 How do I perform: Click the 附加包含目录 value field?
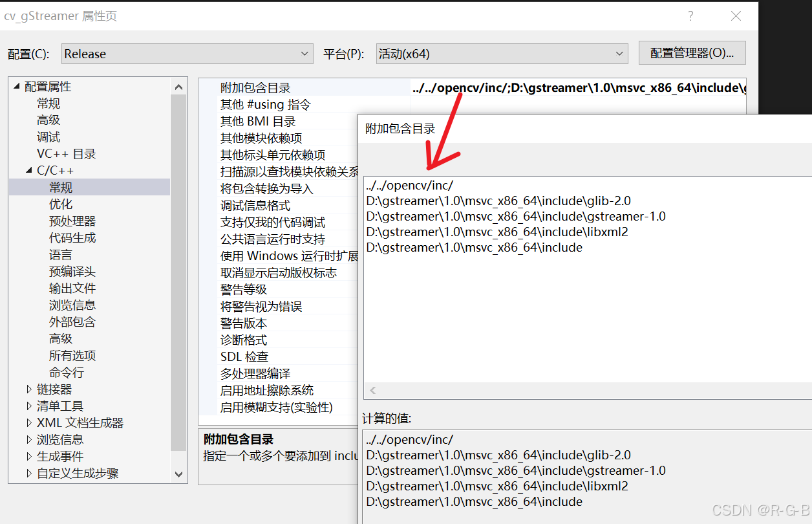pos(578,88)
